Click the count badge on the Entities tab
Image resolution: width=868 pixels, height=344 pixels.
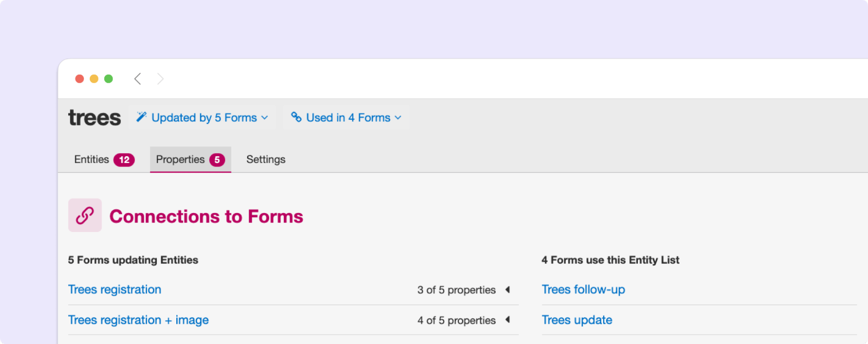pyautogui.click(x=125, y=159)
